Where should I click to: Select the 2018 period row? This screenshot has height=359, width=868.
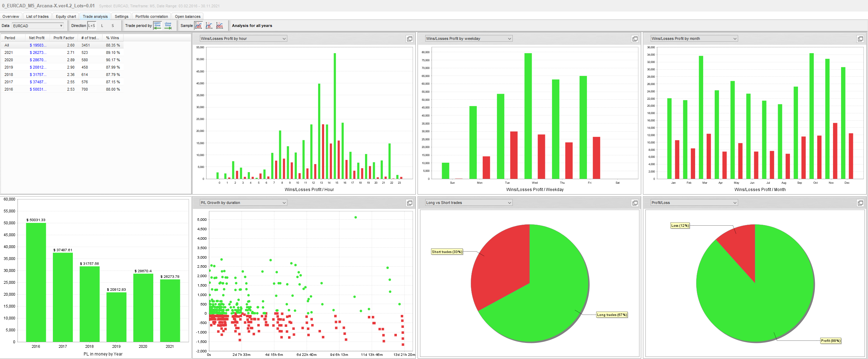pyautogui.click(x=62, y=75)
